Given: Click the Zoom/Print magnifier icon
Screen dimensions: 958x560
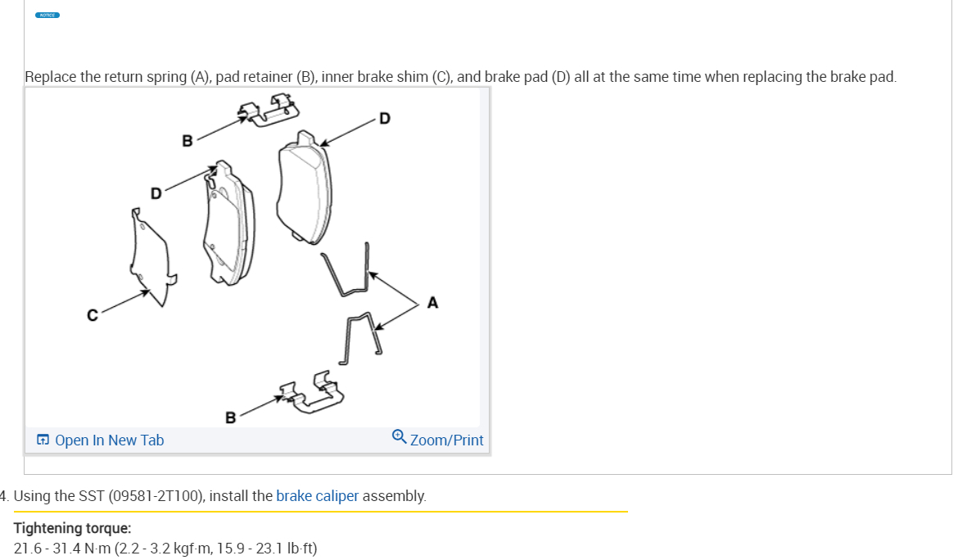Looking at the screenshot, I should [399, 436].
